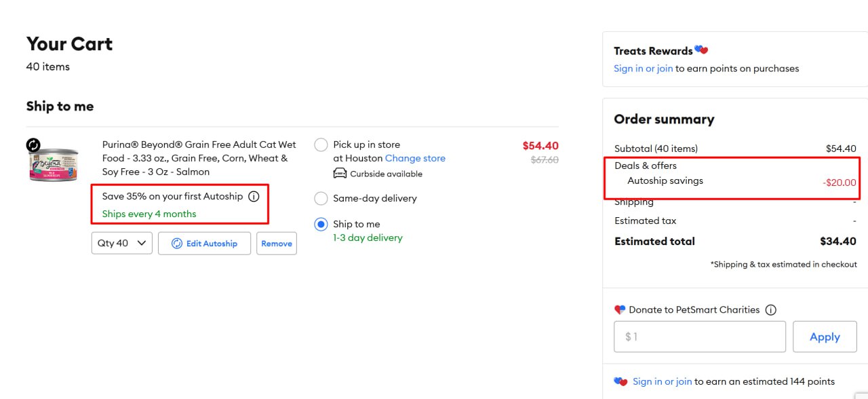
Task: Click the Treats Rewards hearts icon
Action: coord(701,50)
